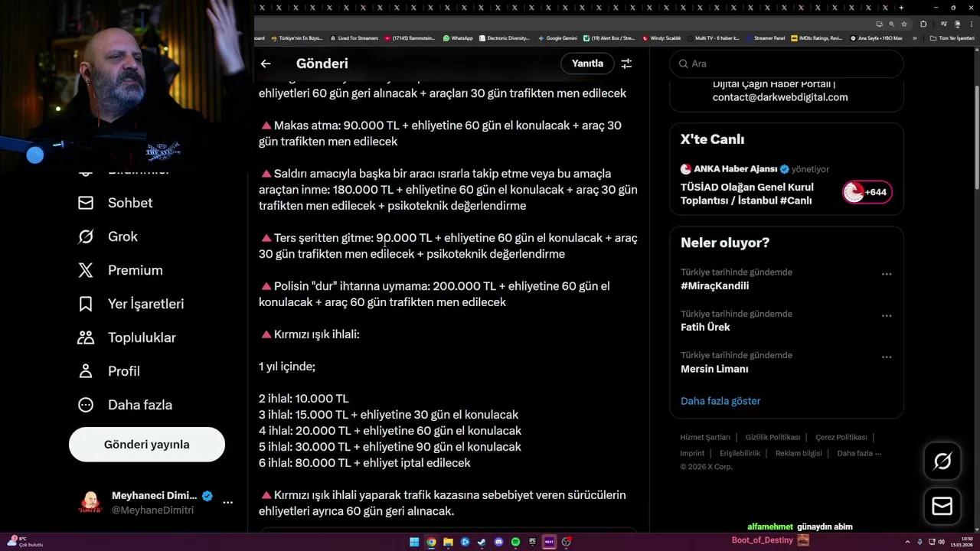Click Meyhaneci Dimitri profile avatar
Viewport: 980px width, 551px height.
(x=90, y=503)
